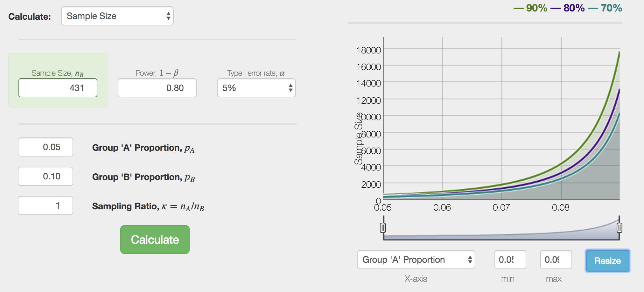This screenshot has height=292, width=644.
Task: Expand the Type I error rate dropdown
Action: (256, 88)
